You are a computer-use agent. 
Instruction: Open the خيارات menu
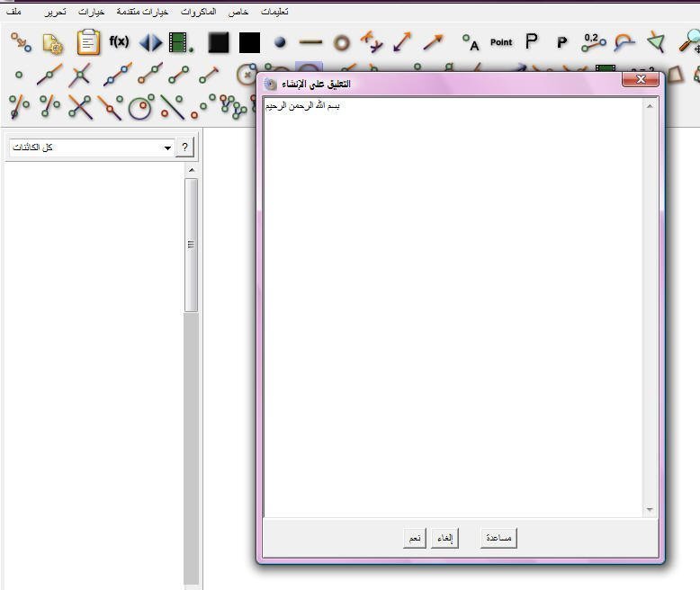[x=92, y=12]
